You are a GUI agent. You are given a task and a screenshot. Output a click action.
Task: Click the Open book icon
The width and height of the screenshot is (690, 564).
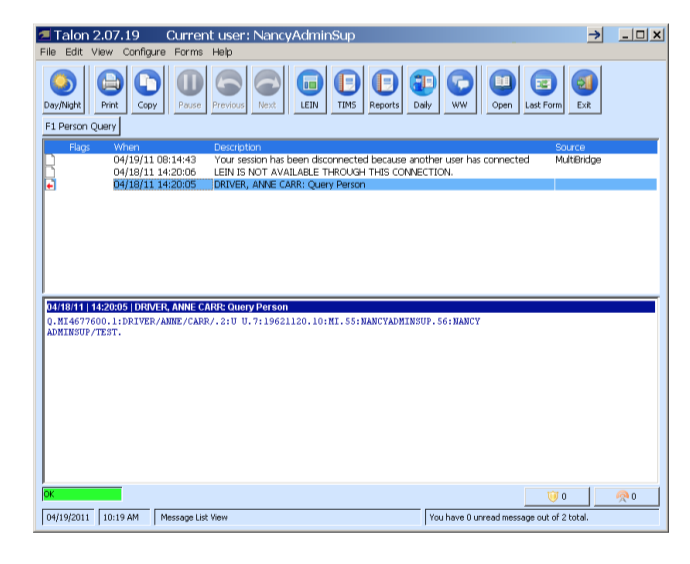(503, 90)
